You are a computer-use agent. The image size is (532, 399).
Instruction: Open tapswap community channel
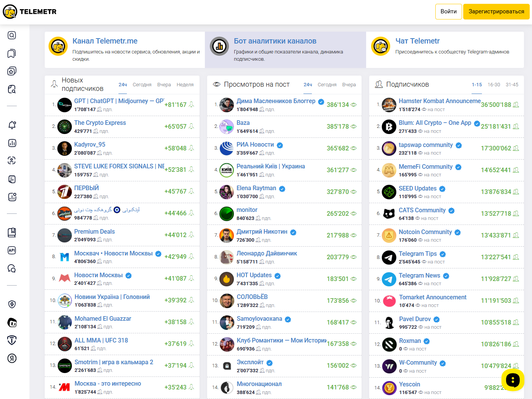click(x=426, y=145)
